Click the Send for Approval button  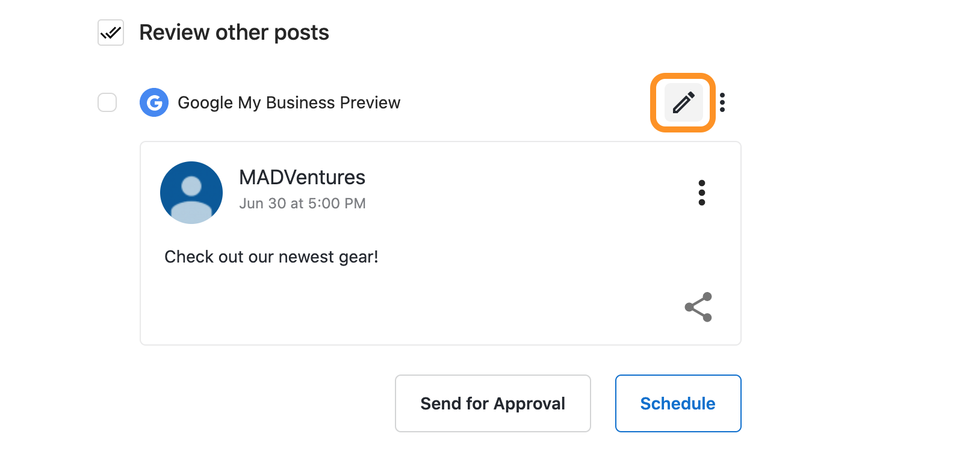(x=493, y=403)
